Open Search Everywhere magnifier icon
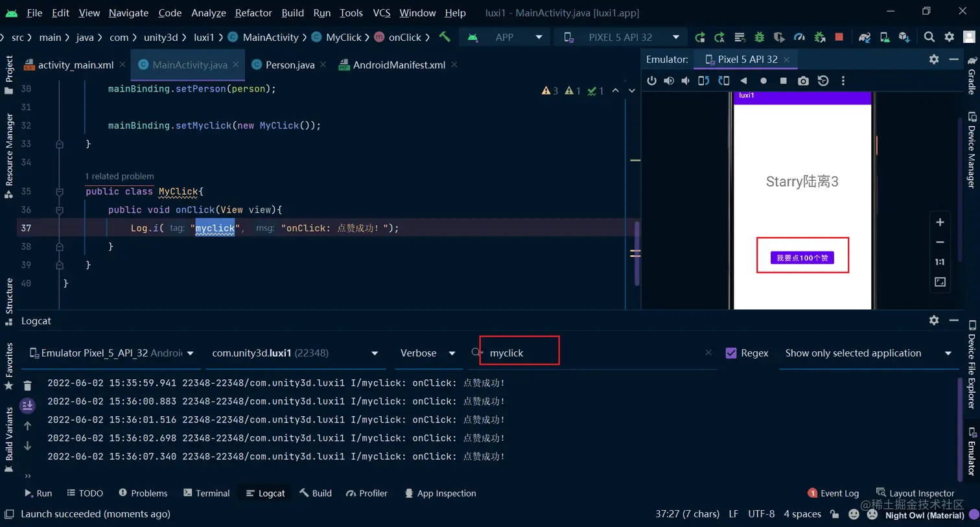Image resolution: width=980 pixels, height=527 pixels. (x=929, y=37)
